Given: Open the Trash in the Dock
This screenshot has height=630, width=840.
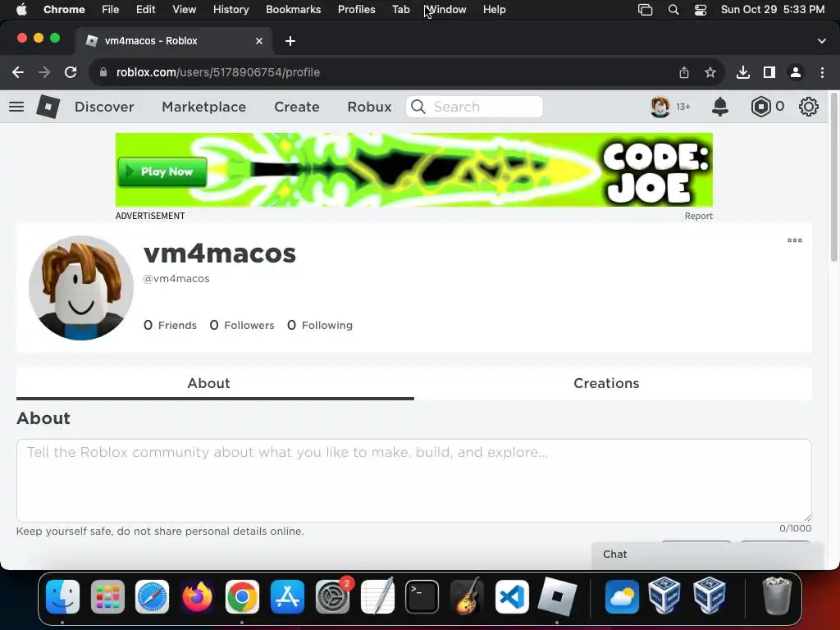Looking at the screenshot, I should click(776, 596).
